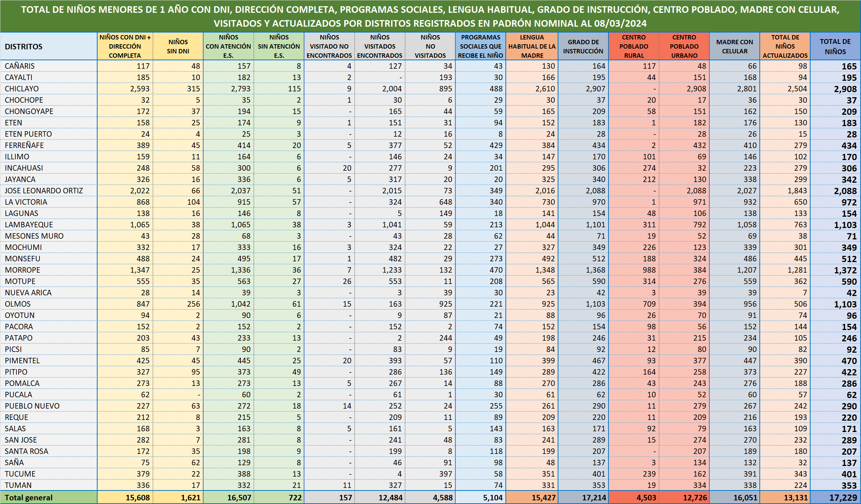Select the MADRE CON CELULAR header
The width and height of the screenshot is (861, 504).
[735, 46]
